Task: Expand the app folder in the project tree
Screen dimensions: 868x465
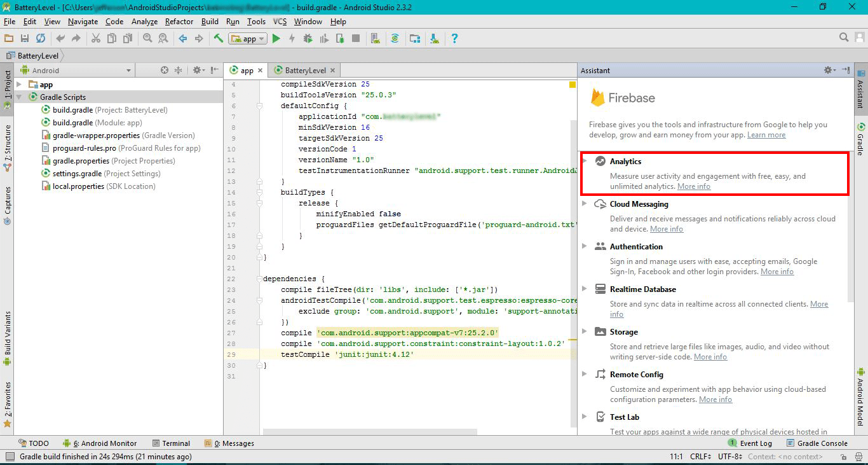Action: coord(19,85)
